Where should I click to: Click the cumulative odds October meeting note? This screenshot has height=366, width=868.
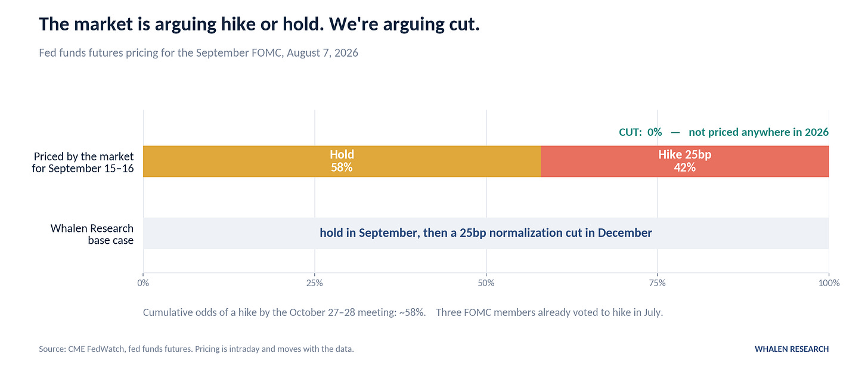284,312
